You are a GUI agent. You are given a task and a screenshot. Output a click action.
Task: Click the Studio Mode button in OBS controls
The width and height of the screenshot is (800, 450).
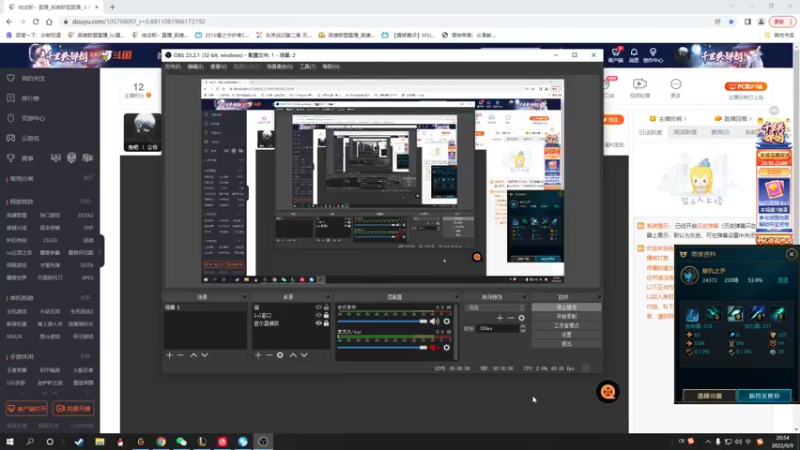tap(566, 326)
